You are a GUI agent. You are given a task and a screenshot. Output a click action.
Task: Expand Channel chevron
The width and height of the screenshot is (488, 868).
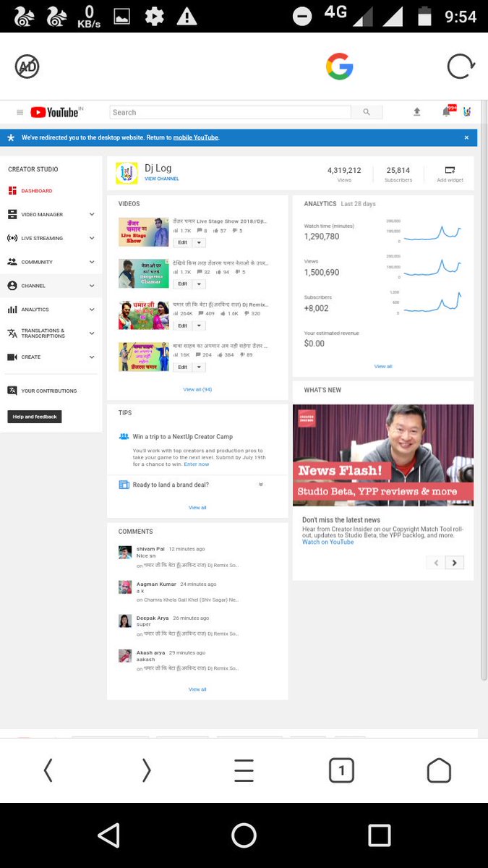pyautogui.click(x=92, y=286)
